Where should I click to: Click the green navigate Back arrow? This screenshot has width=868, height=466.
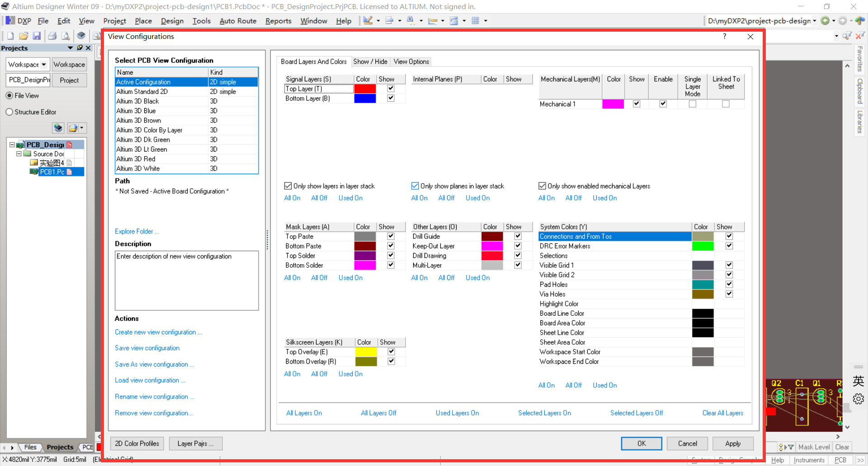(825, 21)
